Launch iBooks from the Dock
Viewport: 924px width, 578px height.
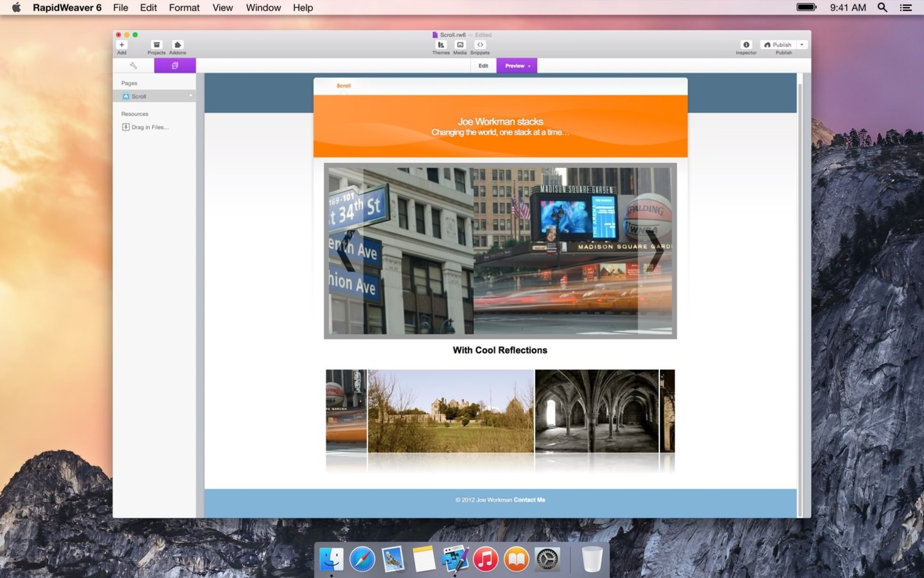pyautogui.click(x=516, y=559)
